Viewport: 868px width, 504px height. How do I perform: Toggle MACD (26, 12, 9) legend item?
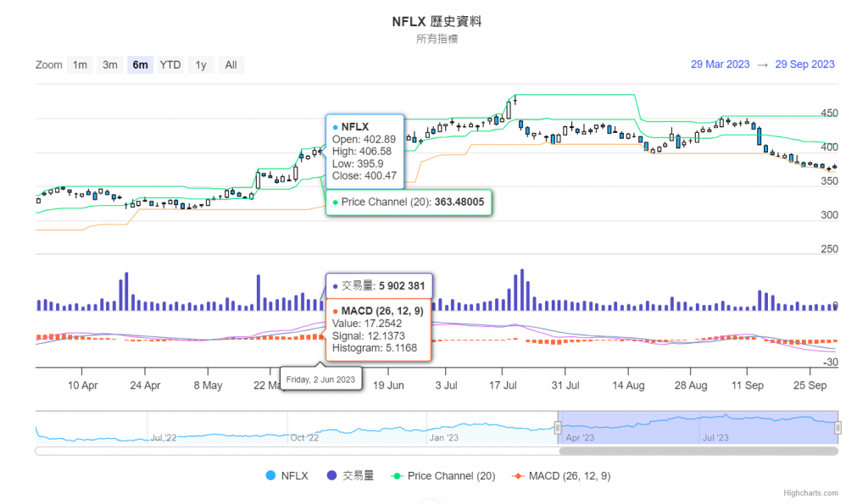coord(561,476)
